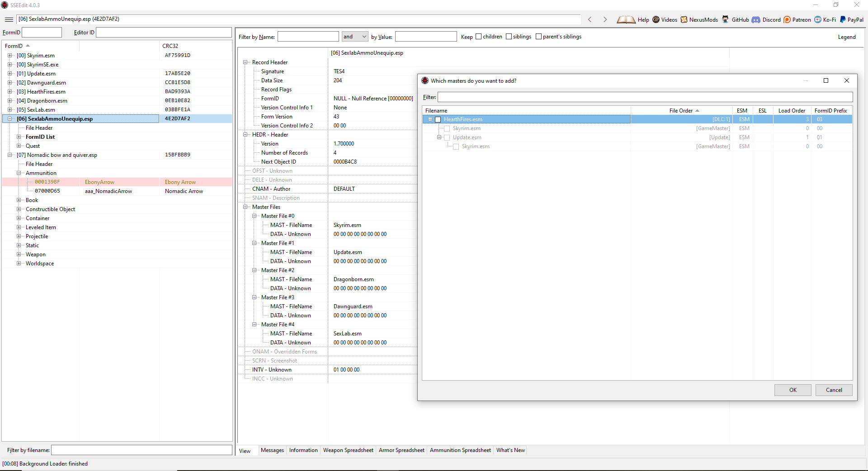Enable Keep children checkbox
Viewport: 868px width, 471px height.
pyautogui.click(x=478, y=37)
